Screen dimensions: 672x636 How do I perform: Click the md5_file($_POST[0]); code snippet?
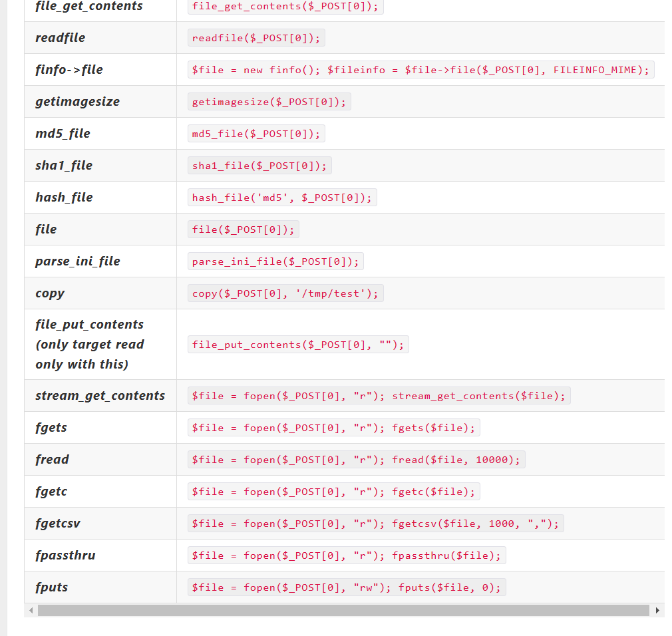(256, 134)
